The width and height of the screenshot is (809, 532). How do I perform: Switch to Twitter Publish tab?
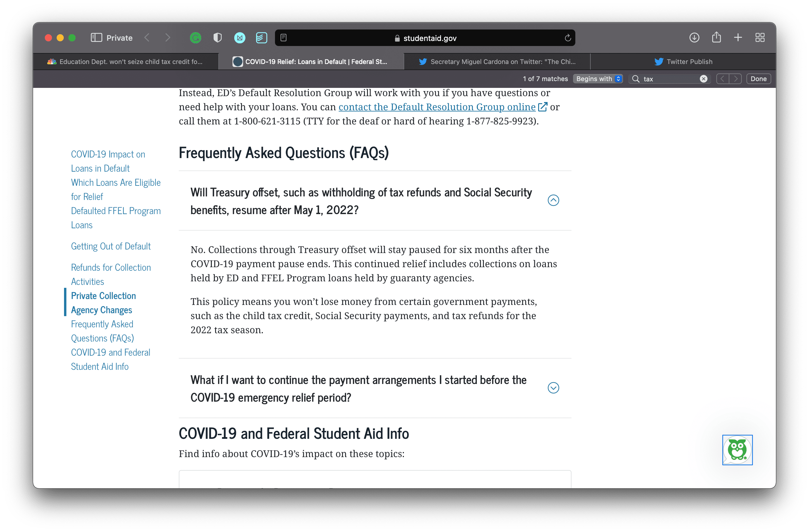[x=683, y=62]
